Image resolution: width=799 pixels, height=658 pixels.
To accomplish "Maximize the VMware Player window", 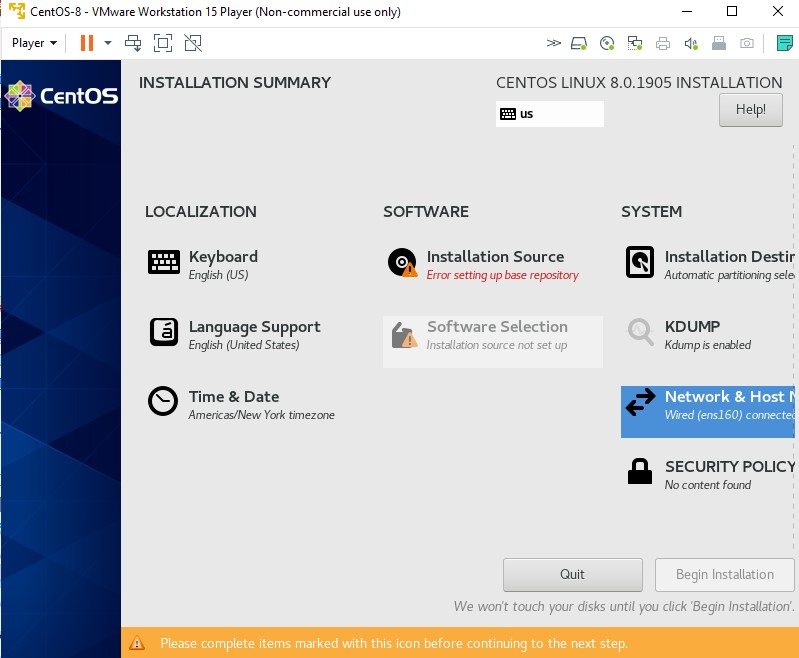I will 732,11.
